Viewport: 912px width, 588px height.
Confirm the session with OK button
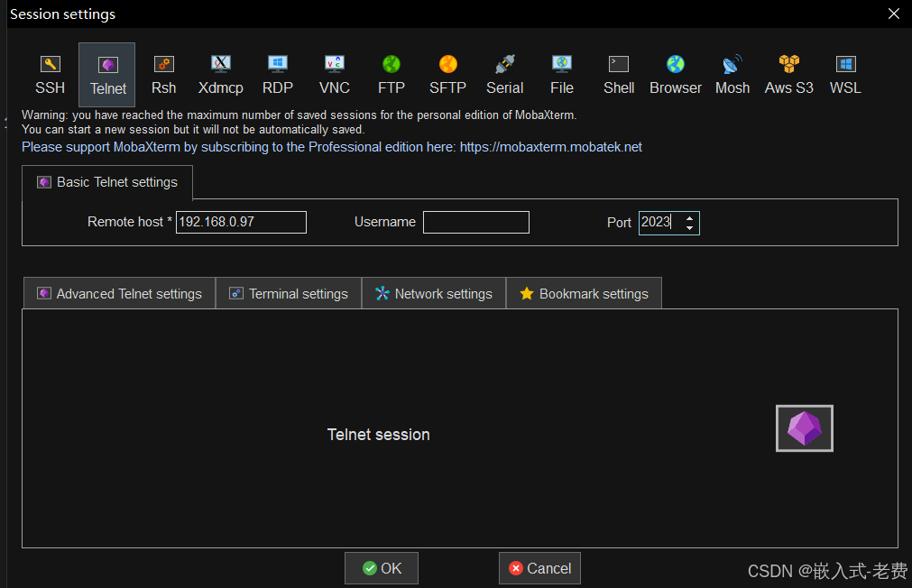382,568
